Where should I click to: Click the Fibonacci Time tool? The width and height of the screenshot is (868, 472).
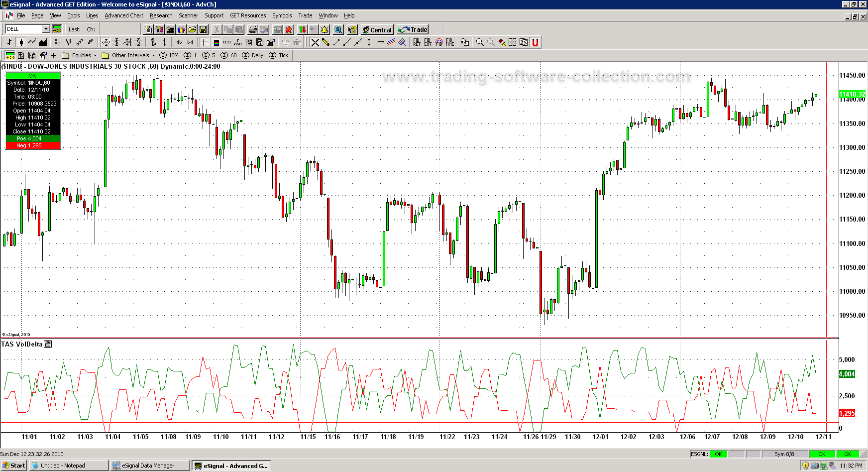click(450, 42)
